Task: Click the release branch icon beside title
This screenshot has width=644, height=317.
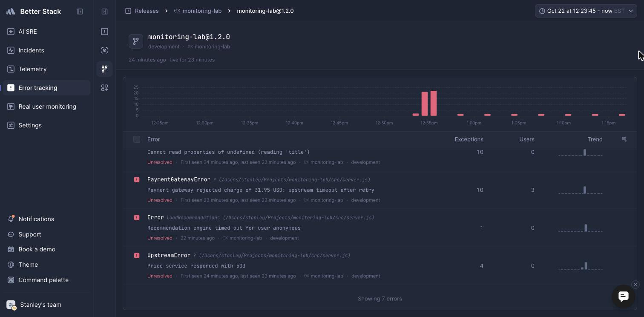Action: 136,41
